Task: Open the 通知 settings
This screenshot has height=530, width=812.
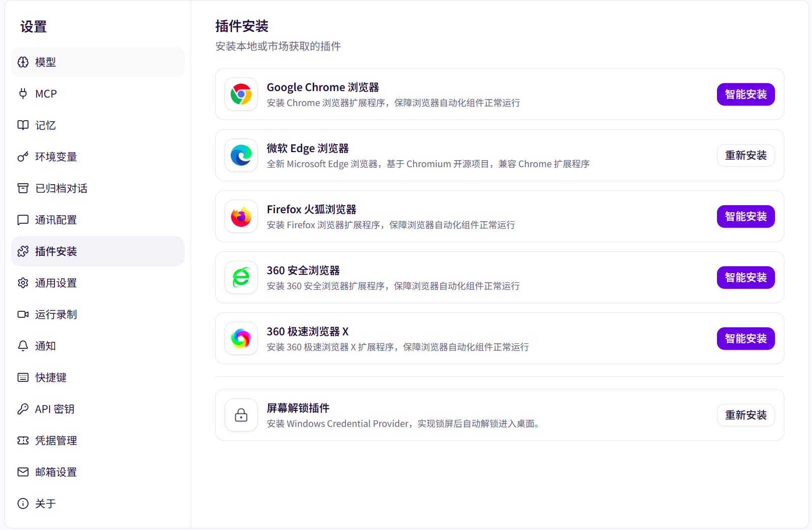Action: [98, 346]
